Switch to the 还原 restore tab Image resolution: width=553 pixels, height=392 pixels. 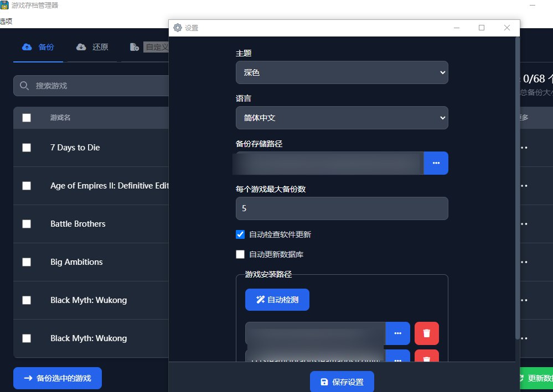click(x=91, y=47)
